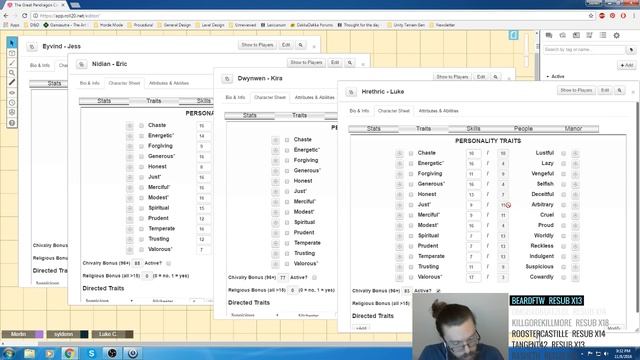The width and height of the screenshot is (640, 360).
Task: Click the dark swatch next to syldonn
Action: (x=84, y=334)
